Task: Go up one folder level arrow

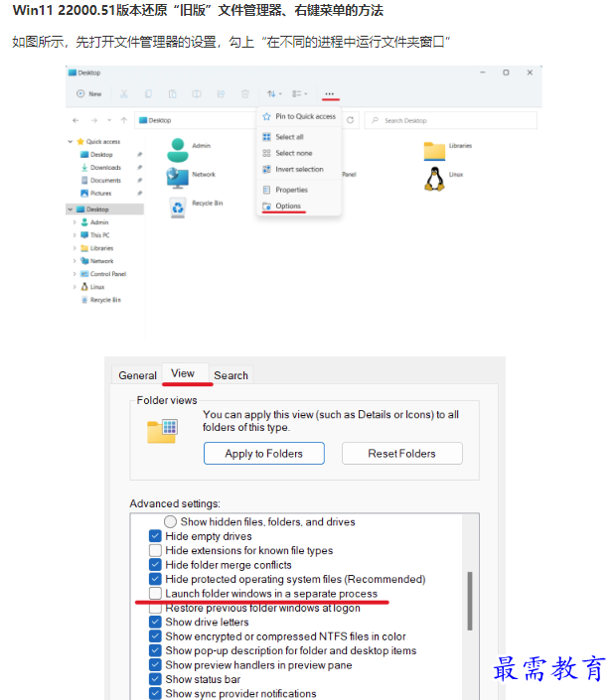Action: click(124, 120)
